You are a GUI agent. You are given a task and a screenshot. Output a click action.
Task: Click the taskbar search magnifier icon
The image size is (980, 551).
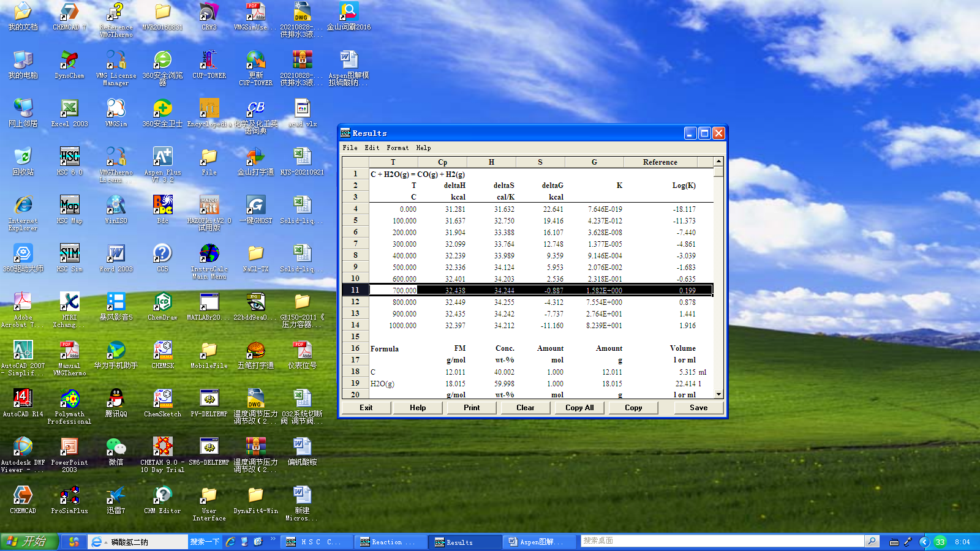tap(872, 541)
